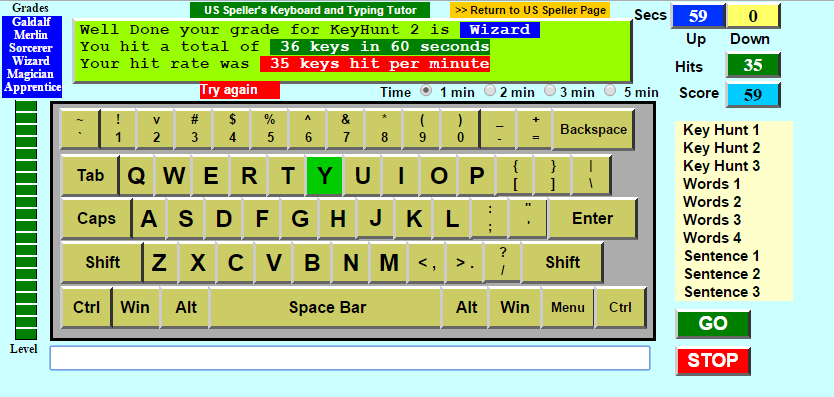Image resolution: width=834 pixels, height=397 pixels.
Task: Click the X key on the keyboard
Action: (x=197, y=262)
